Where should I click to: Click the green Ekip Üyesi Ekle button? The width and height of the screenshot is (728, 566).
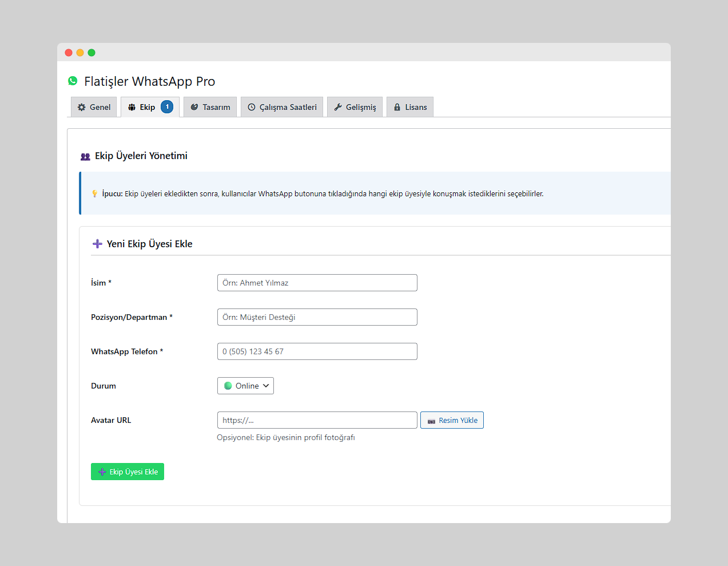(127, 472)
